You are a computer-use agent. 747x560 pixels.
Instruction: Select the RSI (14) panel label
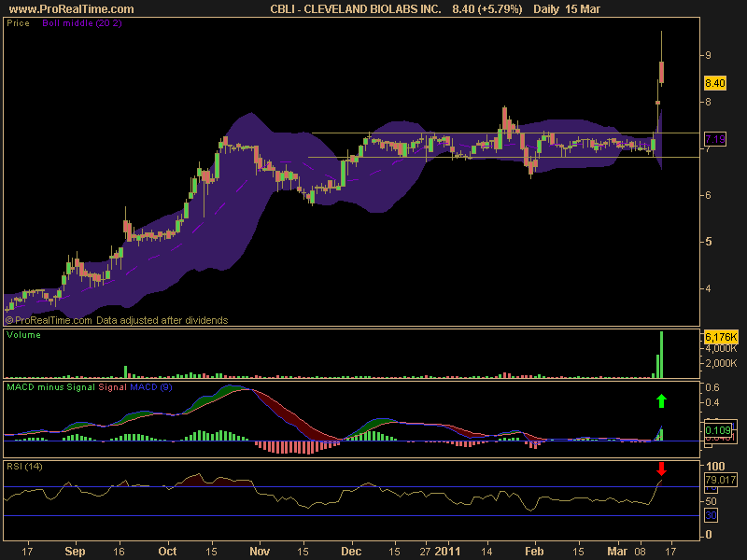point(24,467)
